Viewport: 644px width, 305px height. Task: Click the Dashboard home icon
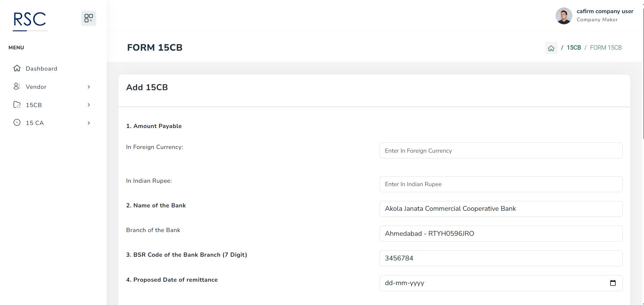point(17,68)
